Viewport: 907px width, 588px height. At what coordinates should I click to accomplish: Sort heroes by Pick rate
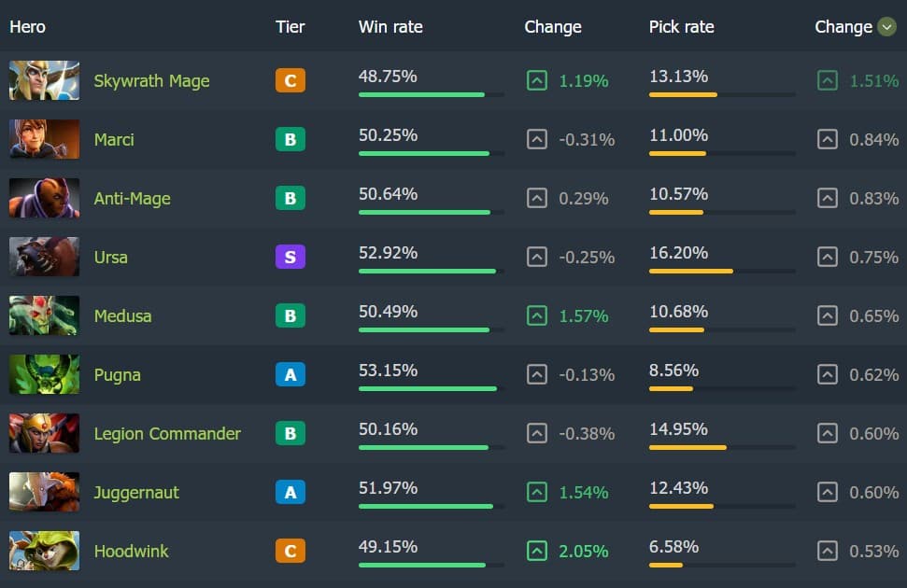681,27
